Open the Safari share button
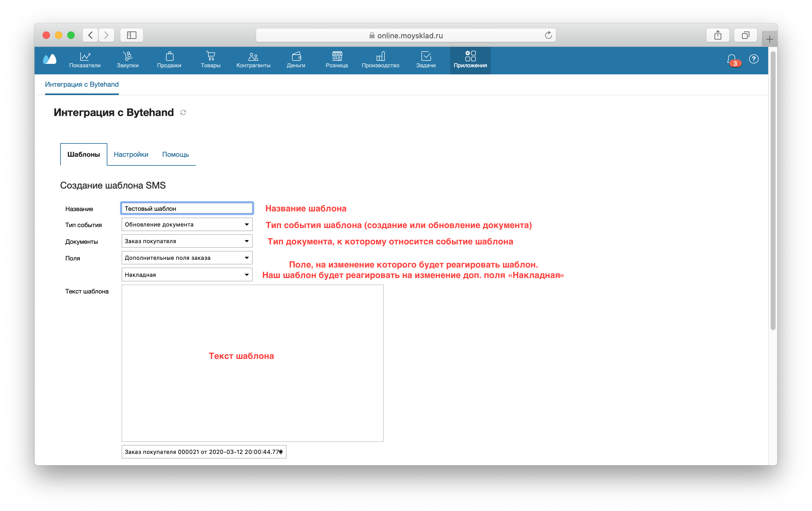Image resolution: width=812 pixels, height=511 pixels. tap(718, 35)
